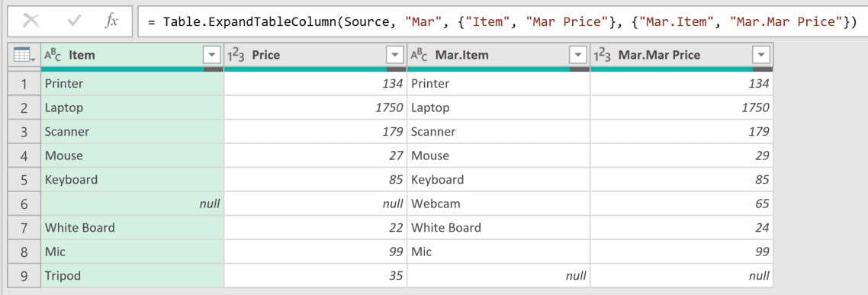Click the formula bar input field

coord(502,21)
